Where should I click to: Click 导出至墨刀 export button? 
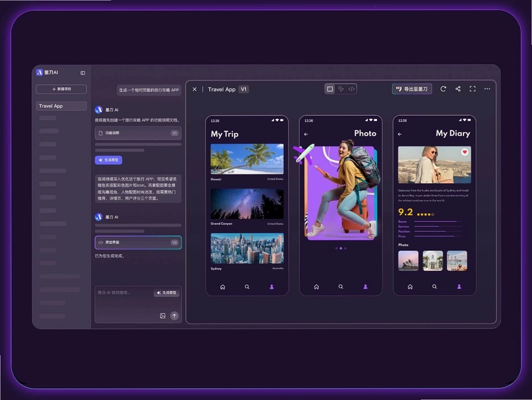(x=412, y=89)
